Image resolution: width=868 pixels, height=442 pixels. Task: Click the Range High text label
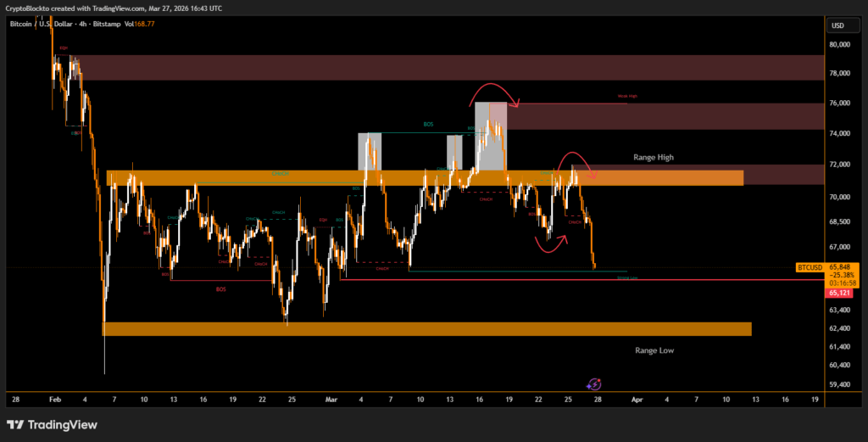pyautogui.click(x=654, y=158)
